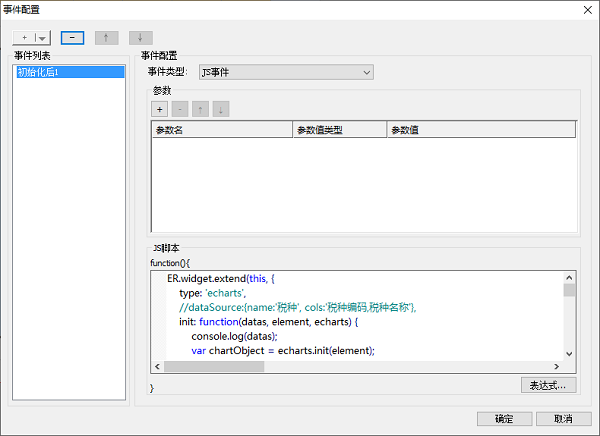Click the add event plus button

(x=23, y=37)
